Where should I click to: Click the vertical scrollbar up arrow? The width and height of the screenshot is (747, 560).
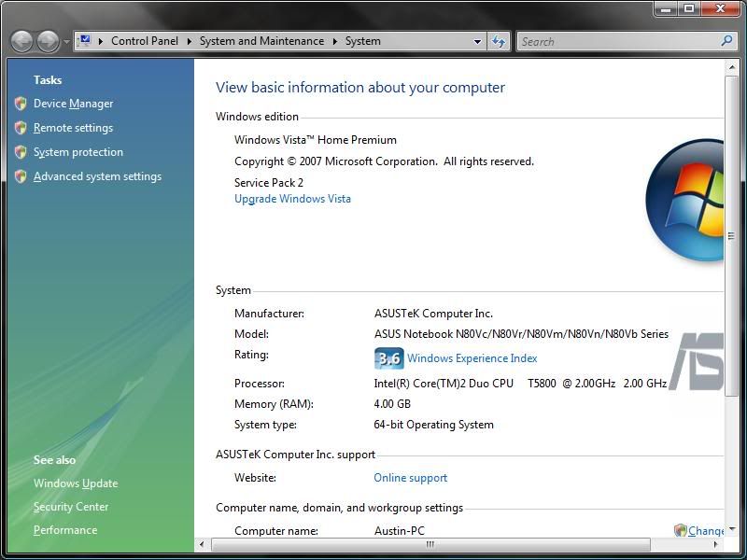[731, 67]
